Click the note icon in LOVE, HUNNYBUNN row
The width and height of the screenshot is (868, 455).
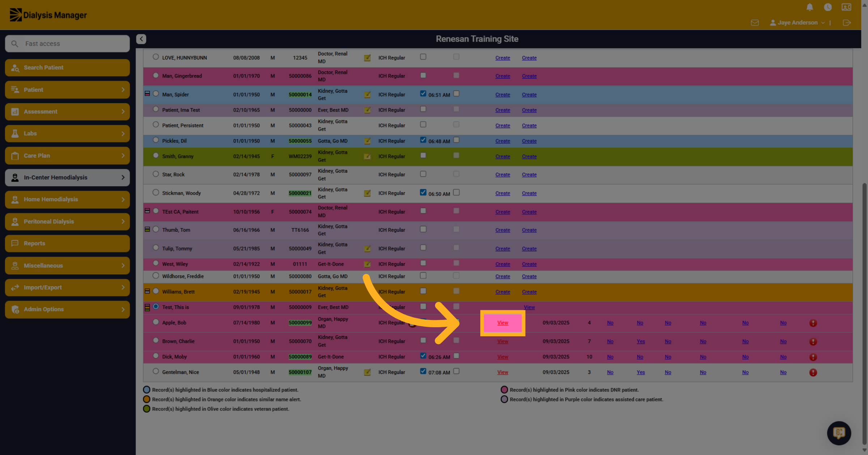pos(367,58)
